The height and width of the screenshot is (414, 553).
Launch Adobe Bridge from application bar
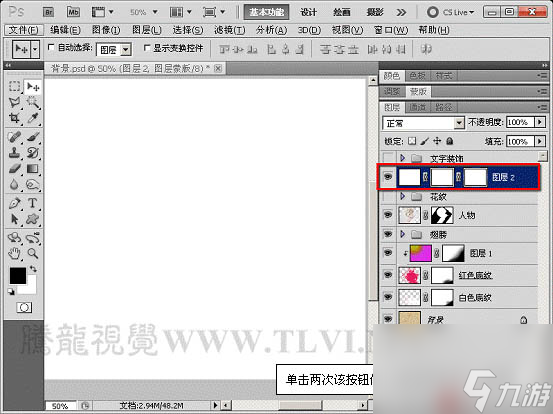pyautogui.click(x=49, y=13)
